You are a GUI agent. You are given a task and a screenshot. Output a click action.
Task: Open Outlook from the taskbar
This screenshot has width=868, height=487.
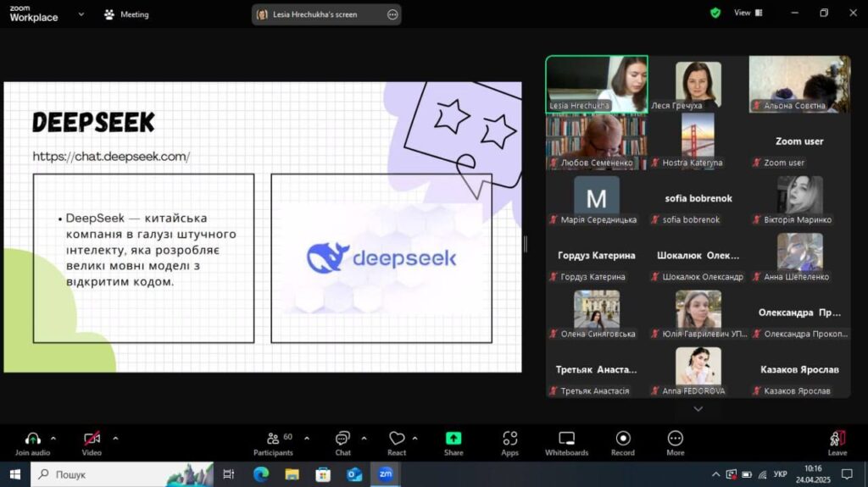354,474
